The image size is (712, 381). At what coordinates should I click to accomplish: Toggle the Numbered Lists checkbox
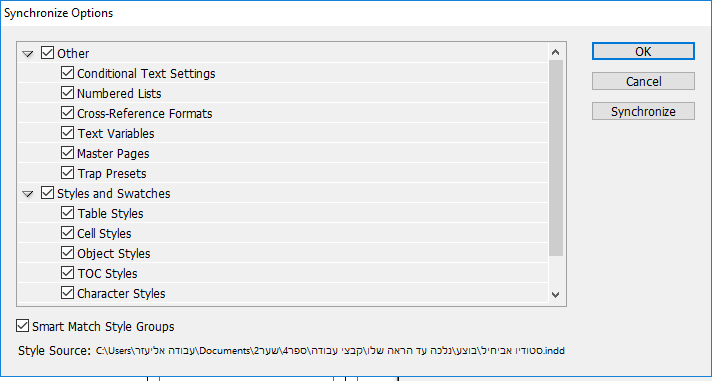[67, 93]
